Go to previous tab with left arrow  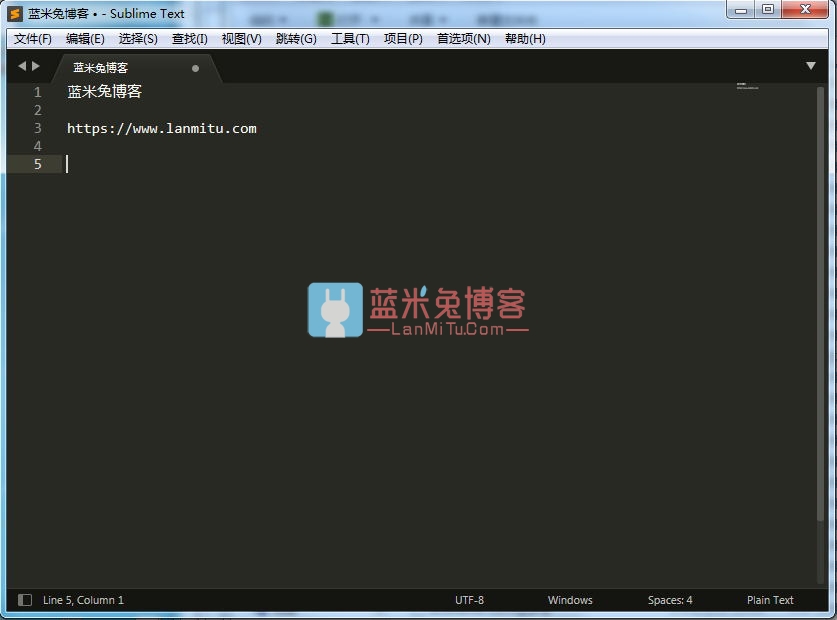(x=21, y=66)
